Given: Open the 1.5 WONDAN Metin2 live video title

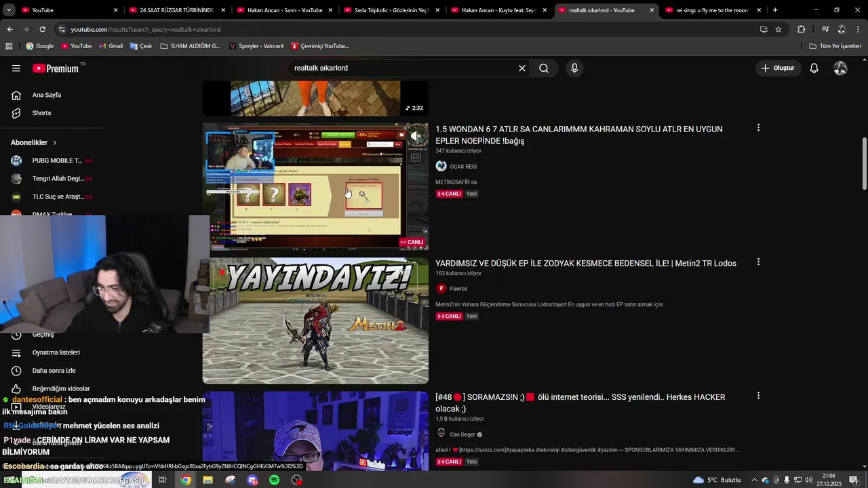Looking at the screenshot, I should click(578, 135).
